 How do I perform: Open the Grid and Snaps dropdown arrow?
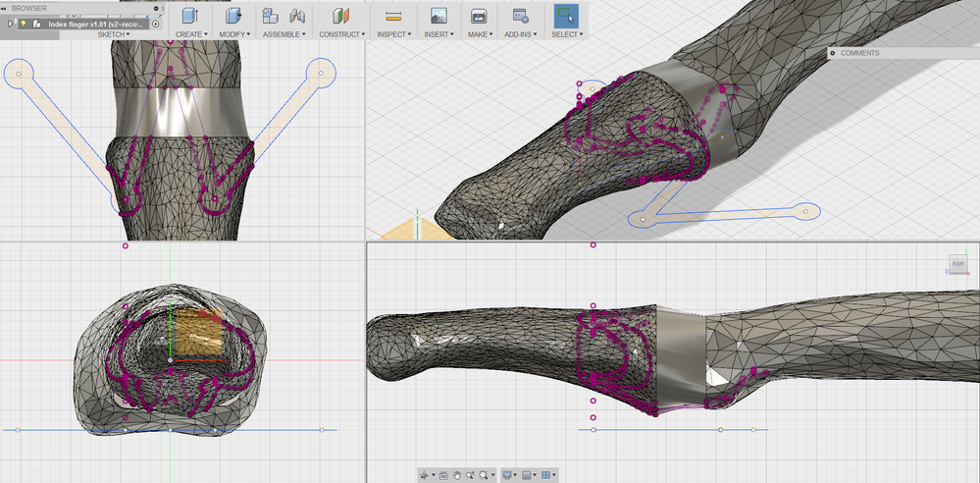click(535, 475)
